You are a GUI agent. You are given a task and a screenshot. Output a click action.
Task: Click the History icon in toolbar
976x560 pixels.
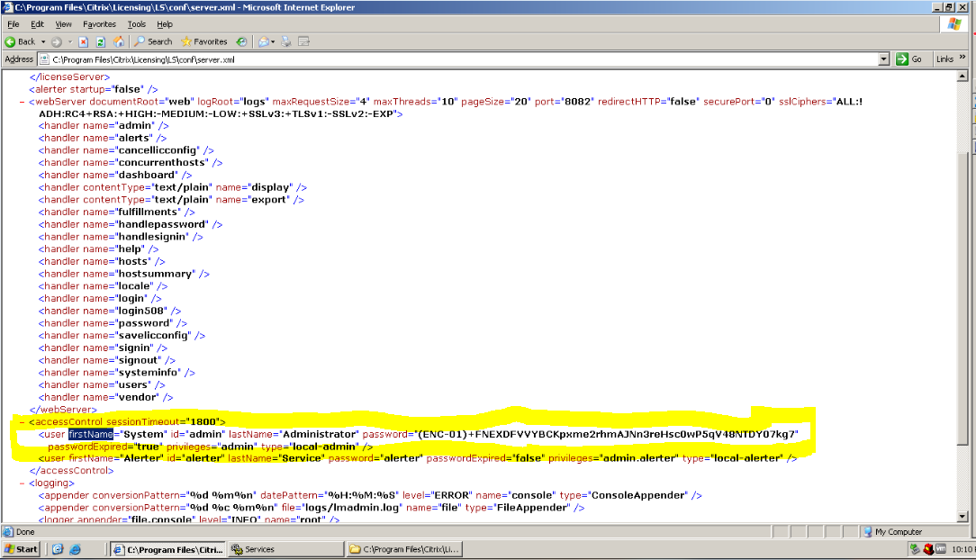pyautogui.click(x=241, y=41)
